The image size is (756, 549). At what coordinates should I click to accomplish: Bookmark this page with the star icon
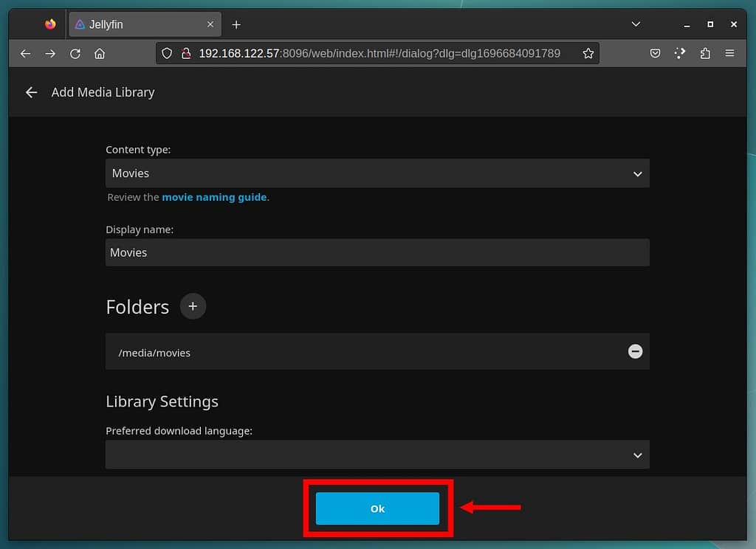[588, 54]
